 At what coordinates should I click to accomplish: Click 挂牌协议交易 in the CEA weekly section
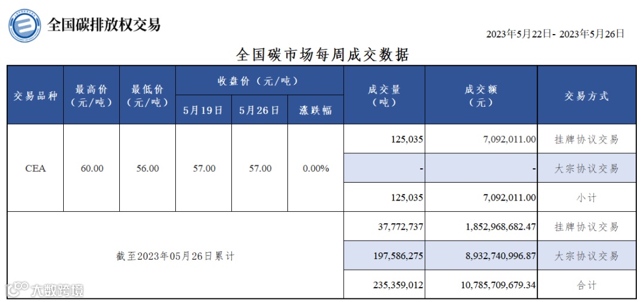(587, 139)
